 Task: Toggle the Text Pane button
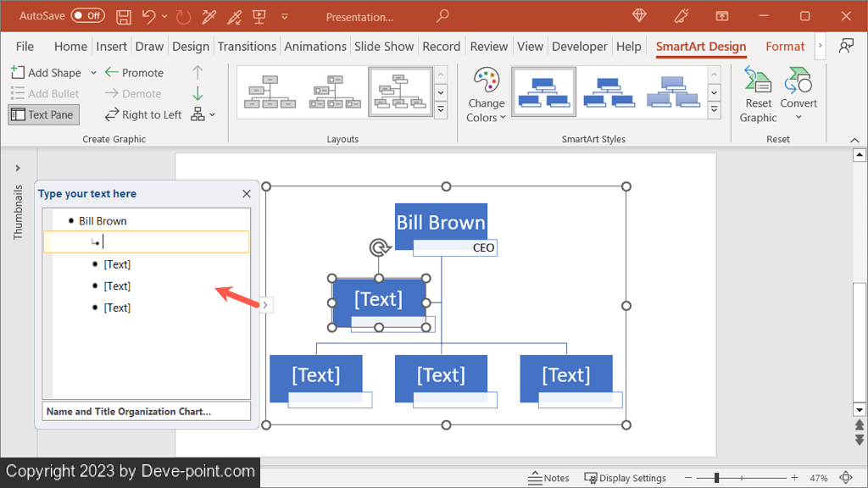click(x=43, y=114)
